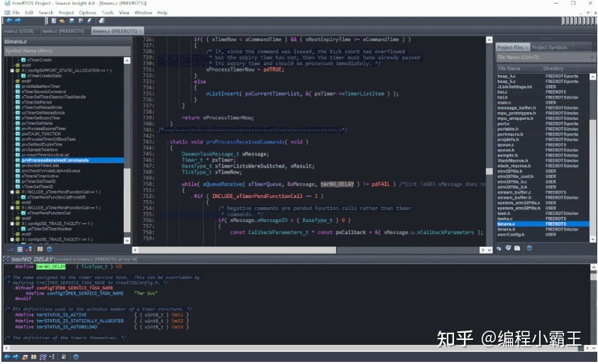Collapse the #if node containing uxTimerGetTimerNumber

coord(12,224)
